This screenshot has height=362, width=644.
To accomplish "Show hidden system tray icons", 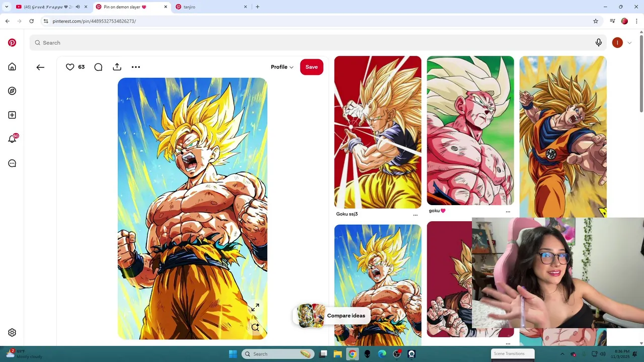I will click(562, 354).
